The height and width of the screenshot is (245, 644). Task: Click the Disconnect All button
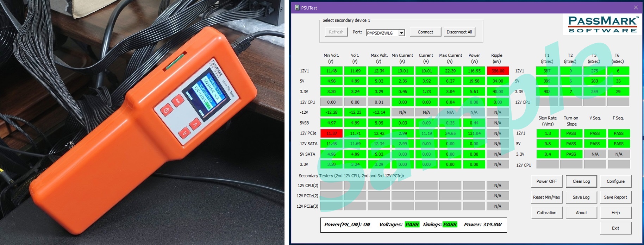click(459, 32)
